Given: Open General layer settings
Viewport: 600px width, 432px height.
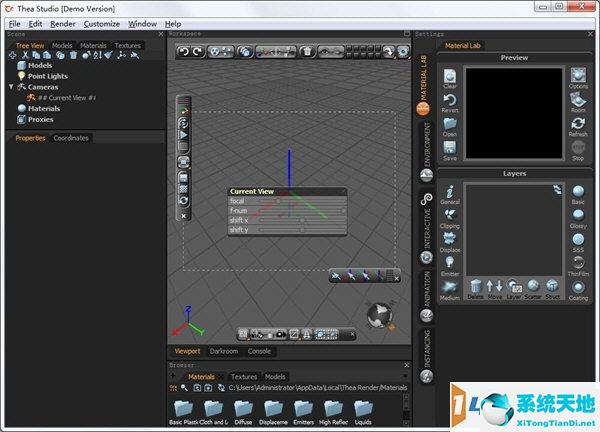Looking at the screenshot, I should pos(450,195).
